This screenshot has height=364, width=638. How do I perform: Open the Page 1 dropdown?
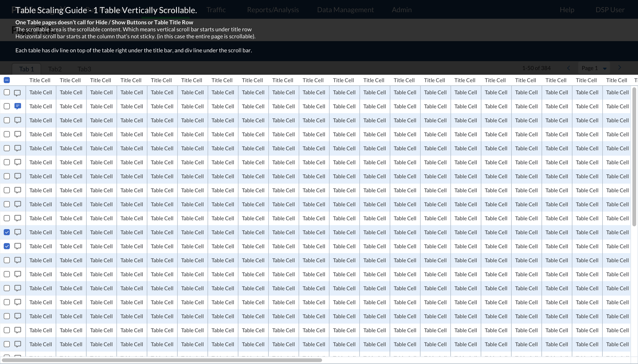[x=594, y=68]
